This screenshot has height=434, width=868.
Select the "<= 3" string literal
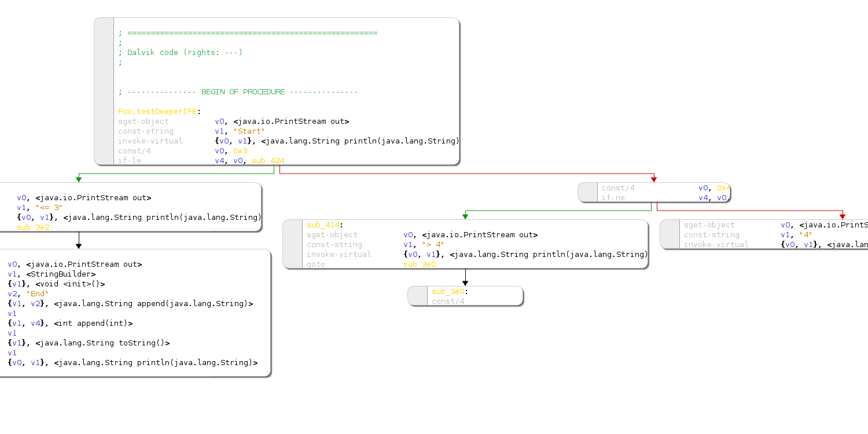click(49, 208)
